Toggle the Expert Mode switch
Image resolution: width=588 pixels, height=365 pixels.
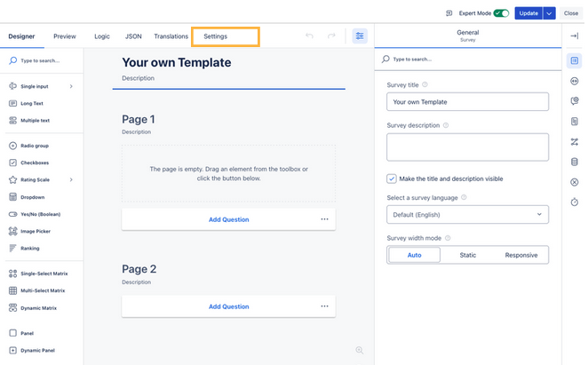click(x=501, y=13)
